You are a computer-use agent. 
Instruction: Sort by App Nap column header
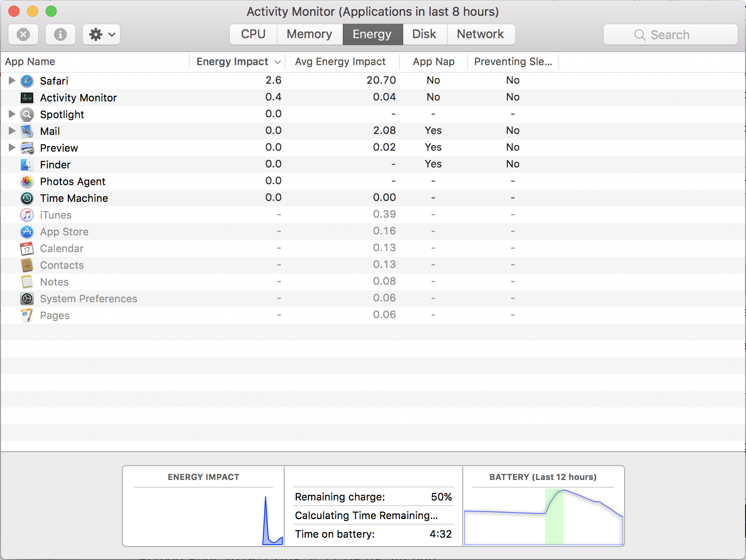pyautogui.click(x=433, y=62)
